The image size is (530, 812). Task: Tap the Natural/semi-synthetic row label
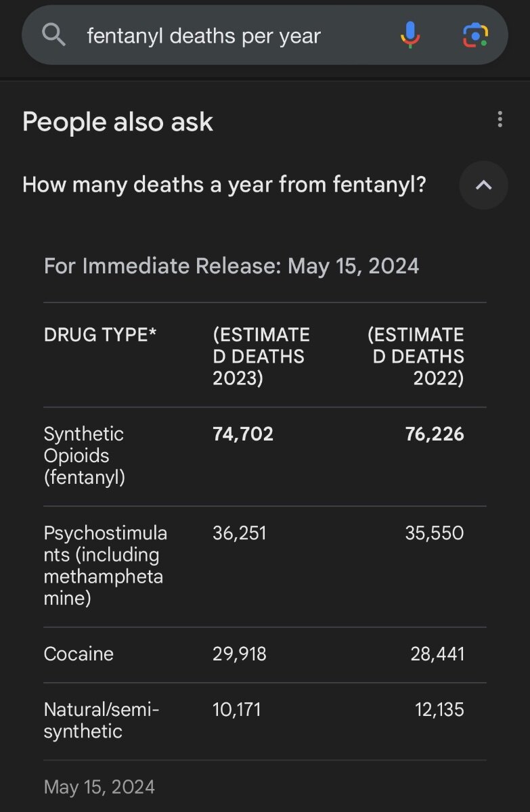point(102,721)
